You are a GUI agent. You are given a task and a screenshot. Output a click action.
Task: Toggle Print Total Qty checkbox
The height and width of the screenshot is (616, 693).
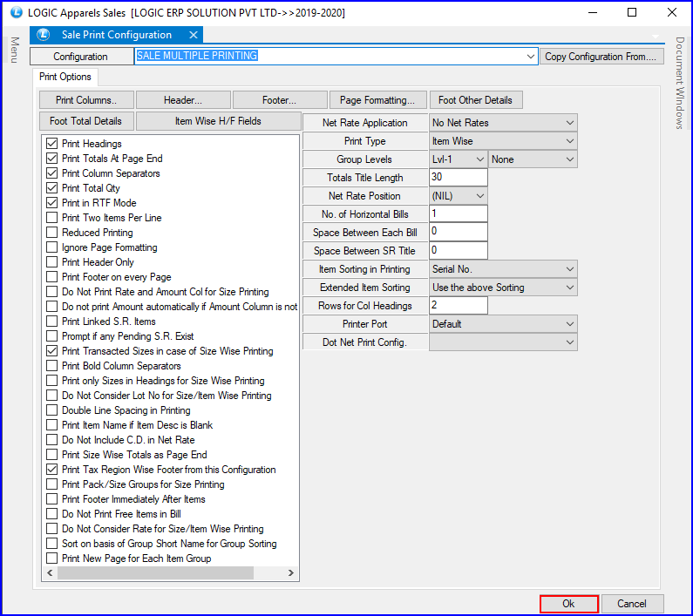(52, 188)
